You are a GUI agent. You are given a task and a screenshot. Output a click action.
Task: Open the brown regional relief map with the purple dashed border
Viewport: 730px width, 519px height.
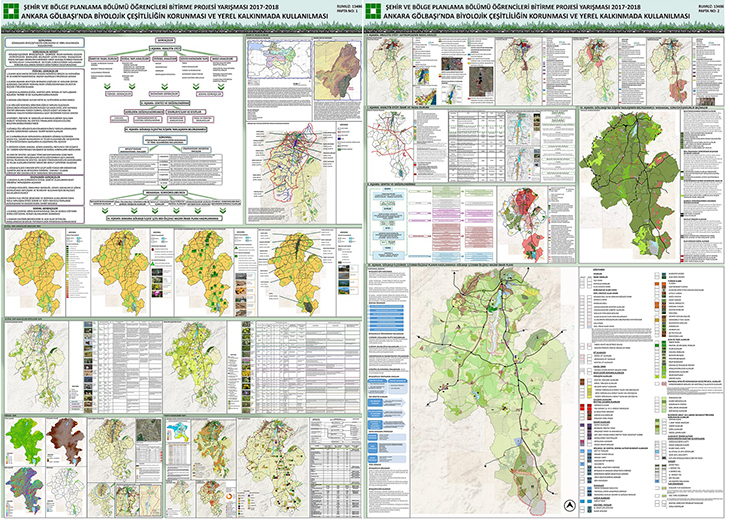[338, 70]
